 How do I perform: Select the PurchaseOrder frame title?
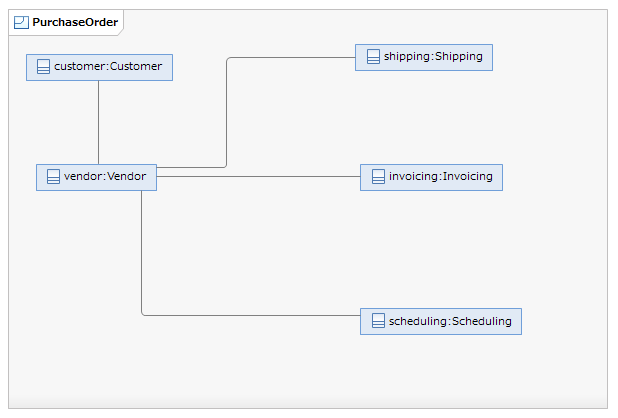point(75,22)
